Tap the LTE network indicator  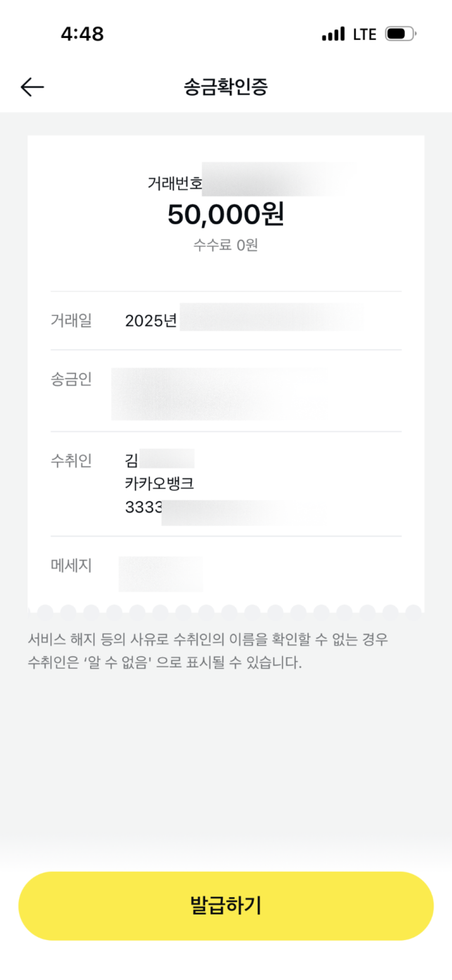(x=364, y=34)
